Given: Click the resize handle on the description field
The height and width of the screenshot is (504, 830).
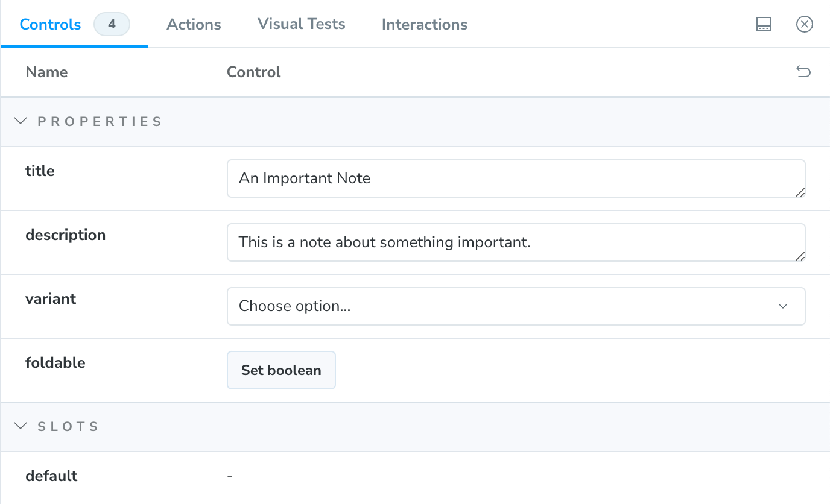Looking at the screenshot, I should pos(800,256).
